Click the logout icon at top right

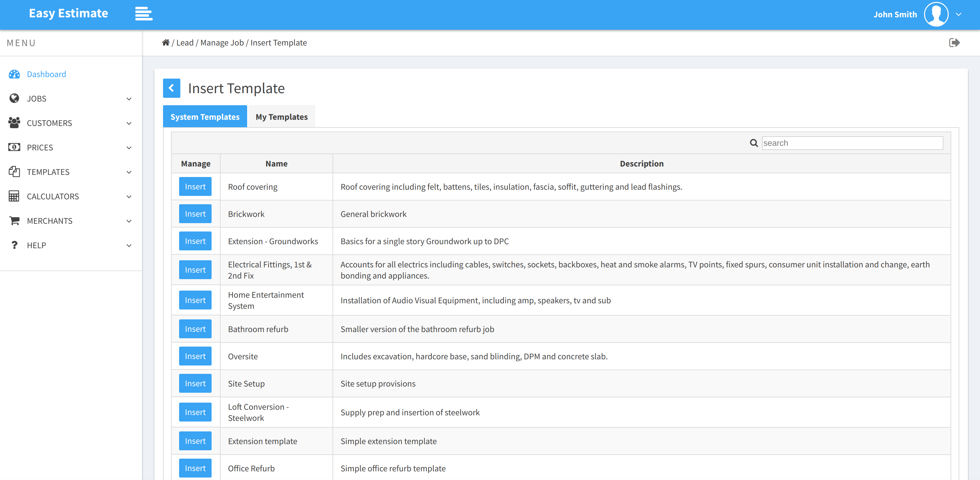954,43
